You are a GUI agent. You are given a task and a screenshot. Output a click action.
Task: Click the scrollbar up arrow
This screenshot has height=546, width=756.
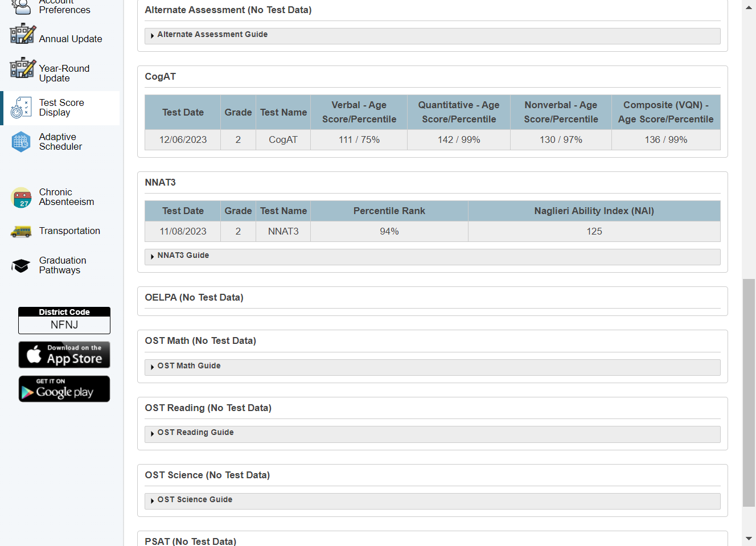[749, 7]
